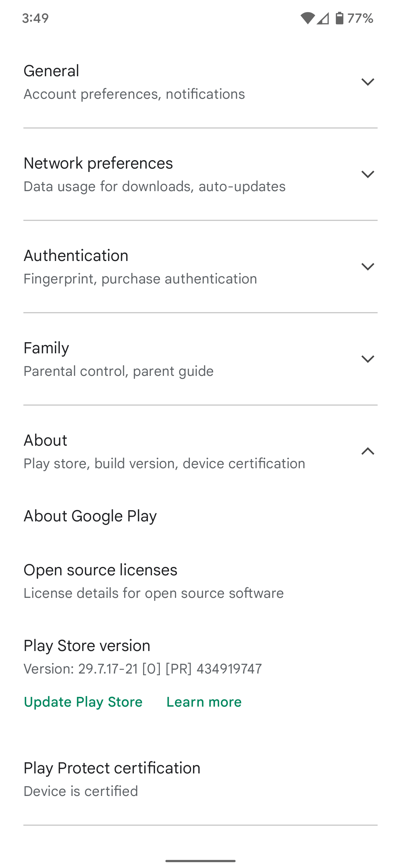
Task: Click the General chevron arrow
Action: pos(368,82)
